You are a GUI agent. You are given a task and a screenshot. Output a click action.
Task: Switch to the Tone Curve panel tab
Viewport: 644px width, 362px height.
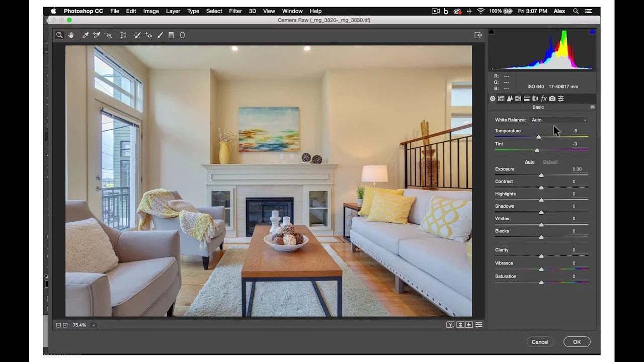coord(501,99)
